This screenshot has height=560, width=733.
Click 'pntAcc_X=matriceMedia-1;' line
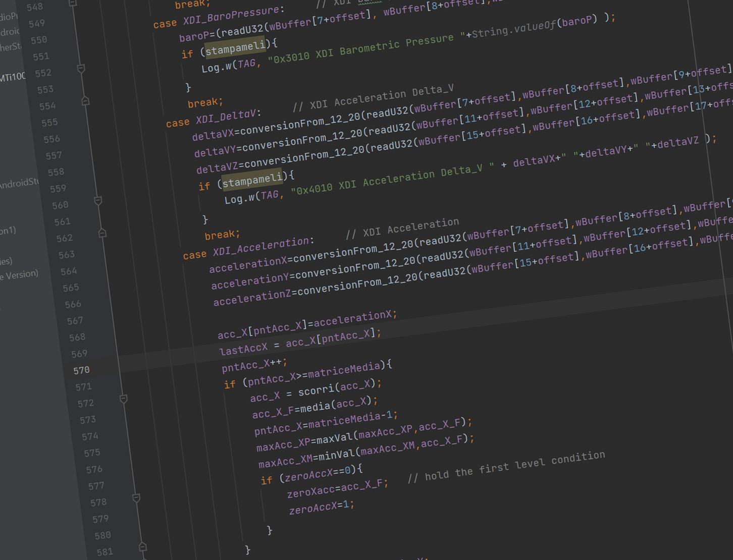pos(326,423)
